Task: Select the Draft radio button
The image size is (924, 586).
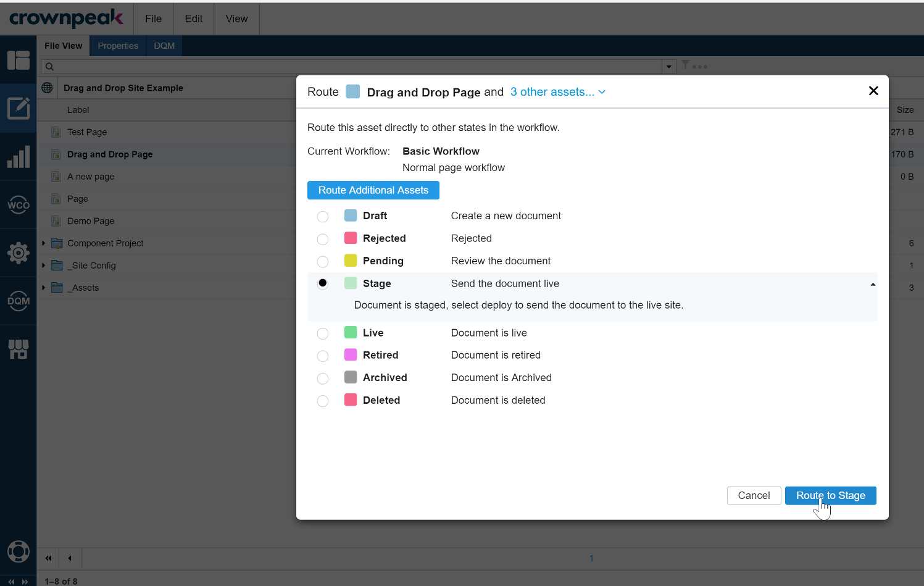Action: pyautogui.click(x=323, y=217)
